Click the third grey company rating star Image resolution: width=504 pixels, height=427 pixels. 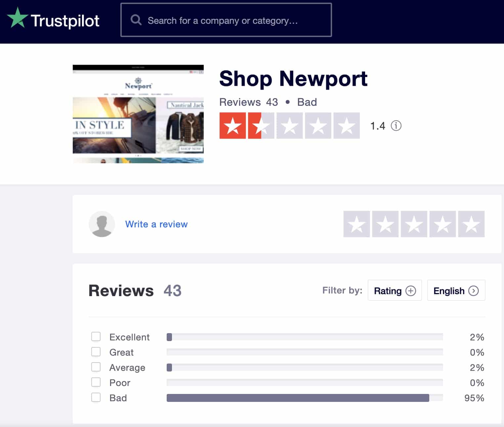(x=290, y=126)
